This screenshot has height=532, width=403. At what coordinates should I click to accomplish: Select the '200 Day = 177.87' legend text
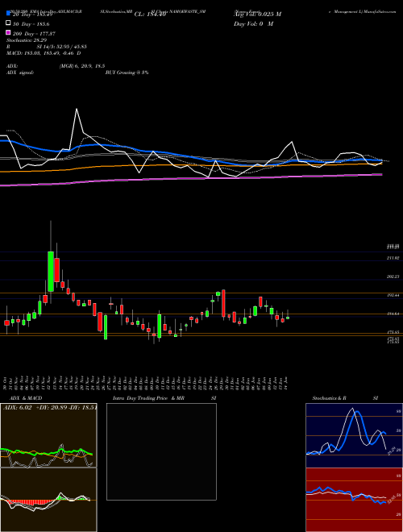coord(34,34)
